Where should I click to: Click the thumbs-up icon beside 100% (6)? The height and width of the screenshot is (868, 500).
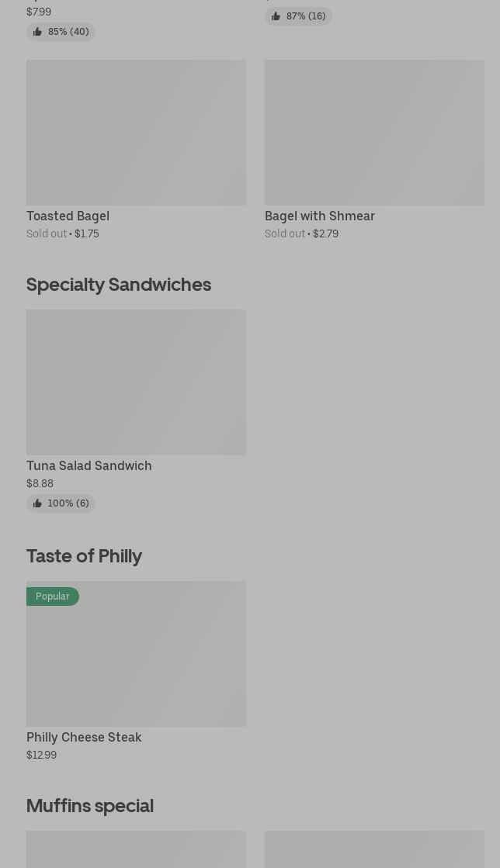coord(37,503)
